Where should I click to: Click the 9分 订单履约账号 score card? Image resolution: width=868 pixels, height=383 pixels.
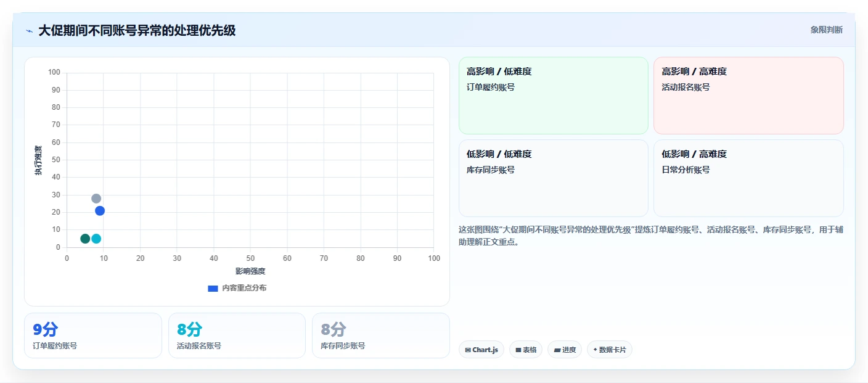point(93,336)
